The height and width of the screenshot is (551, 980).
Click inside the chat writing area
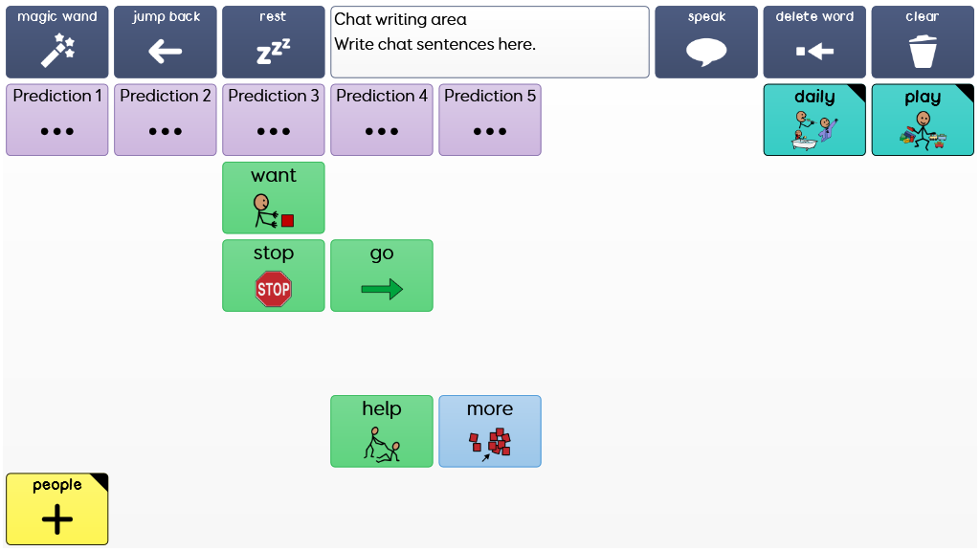pyautogui.click(x=489, y=42)
